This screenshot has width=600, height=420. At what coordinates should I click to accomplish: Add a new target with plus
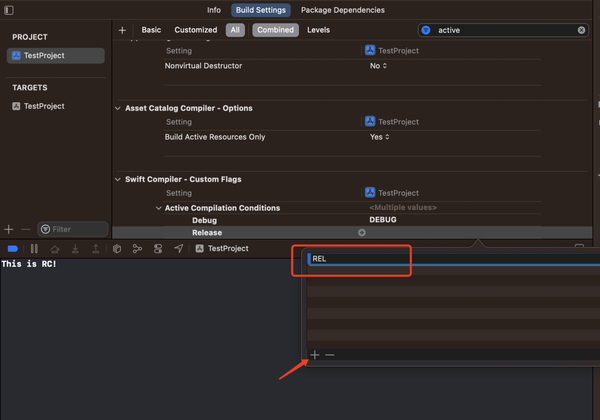tap(8, 230)
